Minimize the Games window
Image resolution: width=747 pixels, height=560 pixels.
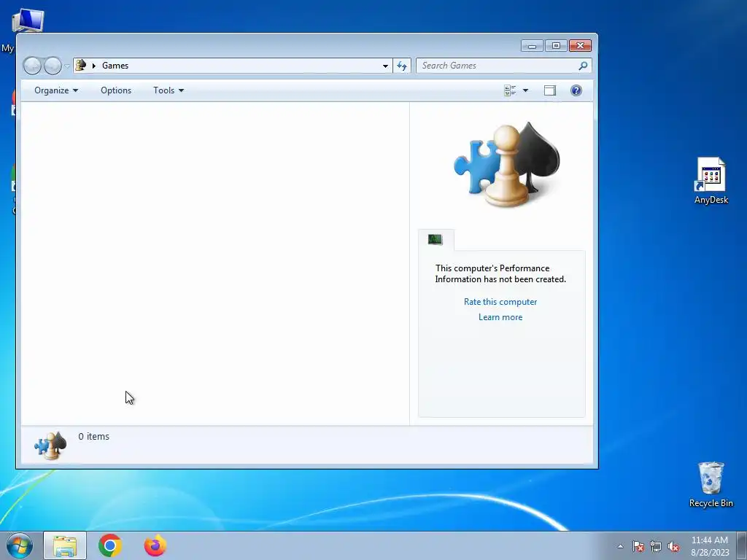532,46
